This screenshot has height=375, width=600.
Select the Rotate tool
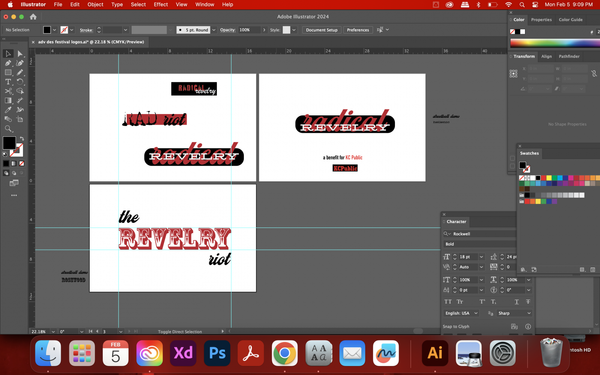20,82
